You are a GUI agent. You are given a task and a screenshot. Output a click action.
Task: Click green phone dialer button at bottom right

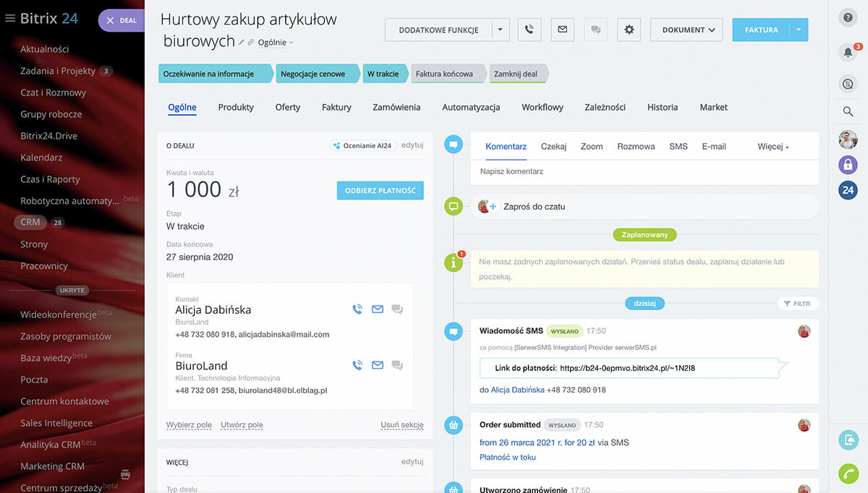point(848,473)
